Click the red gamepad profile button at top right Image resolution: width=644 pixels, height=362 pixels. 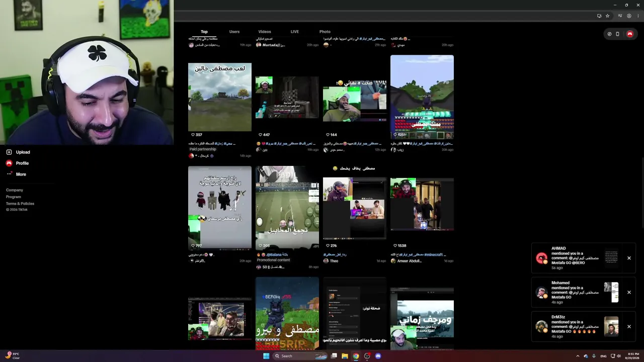(629, 34)
